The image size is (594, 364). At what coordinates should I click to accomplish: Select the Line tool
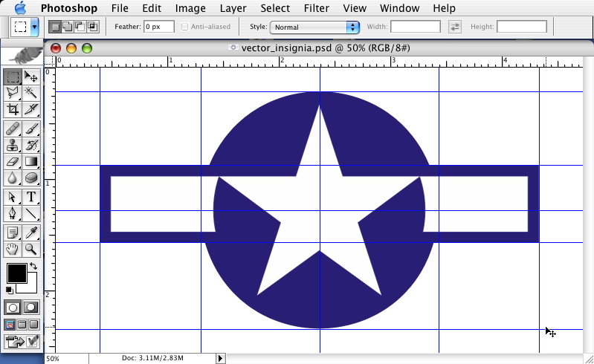[31, 213]
